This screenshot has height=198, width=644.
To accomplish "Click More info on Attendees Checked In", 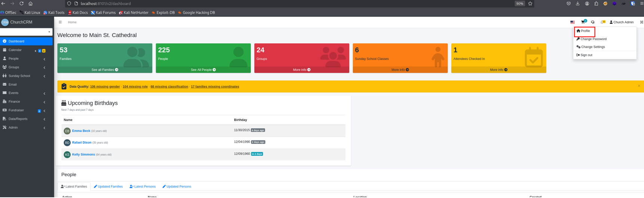I will coord(498,70).
